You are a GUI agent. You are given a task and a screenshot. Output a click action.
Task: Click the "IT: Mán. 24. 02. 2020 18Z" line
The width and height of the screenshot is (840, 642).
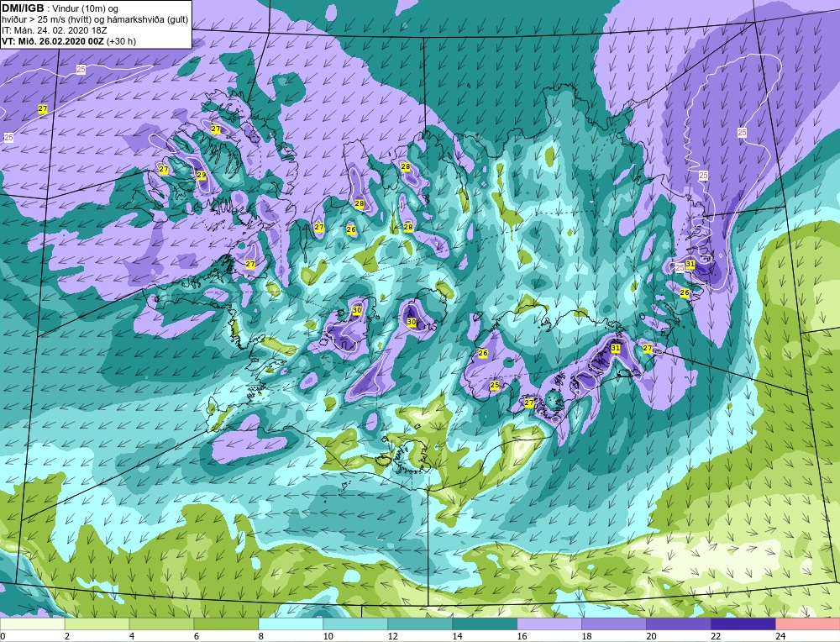click(x=54, y=30)
